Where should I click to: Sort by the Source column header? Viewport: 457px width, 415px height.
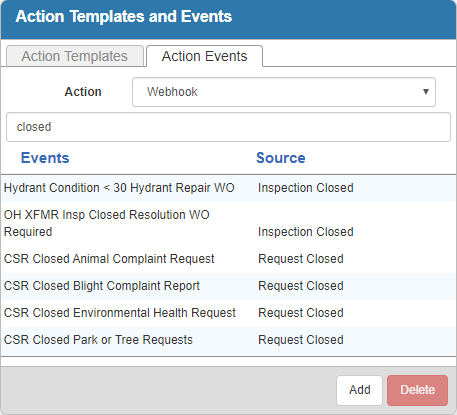pyautogui.click(x=281, y=158)
